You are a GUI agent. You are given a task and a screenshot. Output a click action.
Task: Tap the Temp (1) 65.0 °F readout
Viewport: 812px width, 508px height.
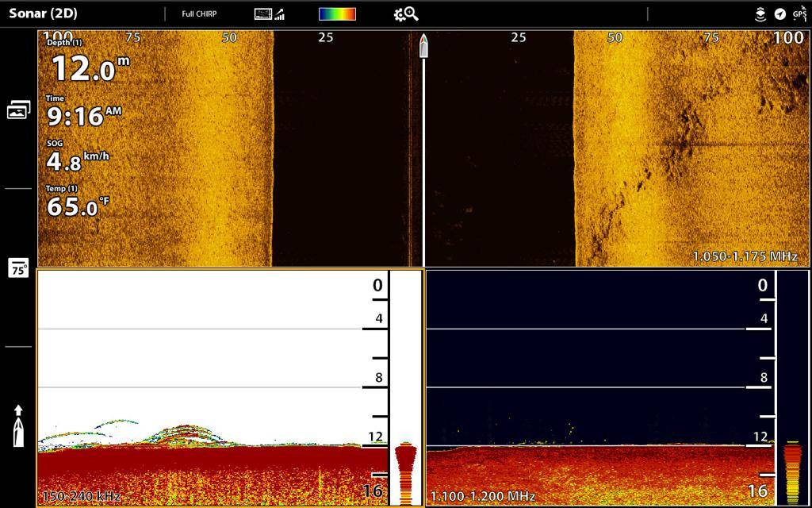click(x=78, y=201)
